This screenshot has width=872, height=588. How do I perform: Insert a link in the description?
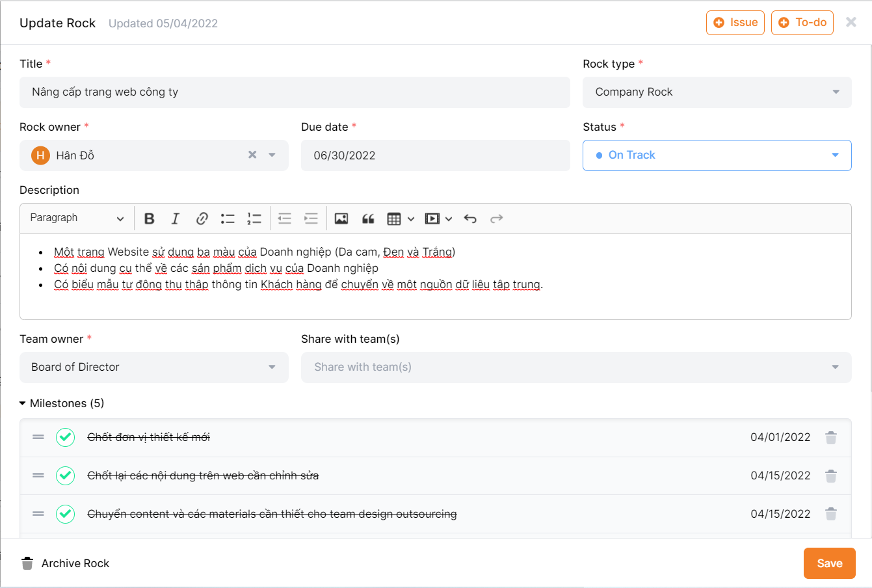pos(202,219)
